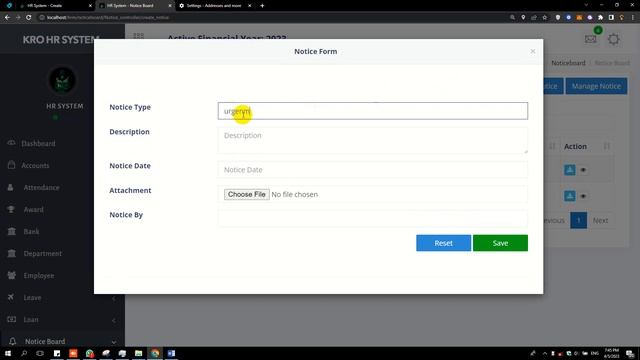
Task: Click the Leave airplane icon
Action: click(x=11, y=297)
